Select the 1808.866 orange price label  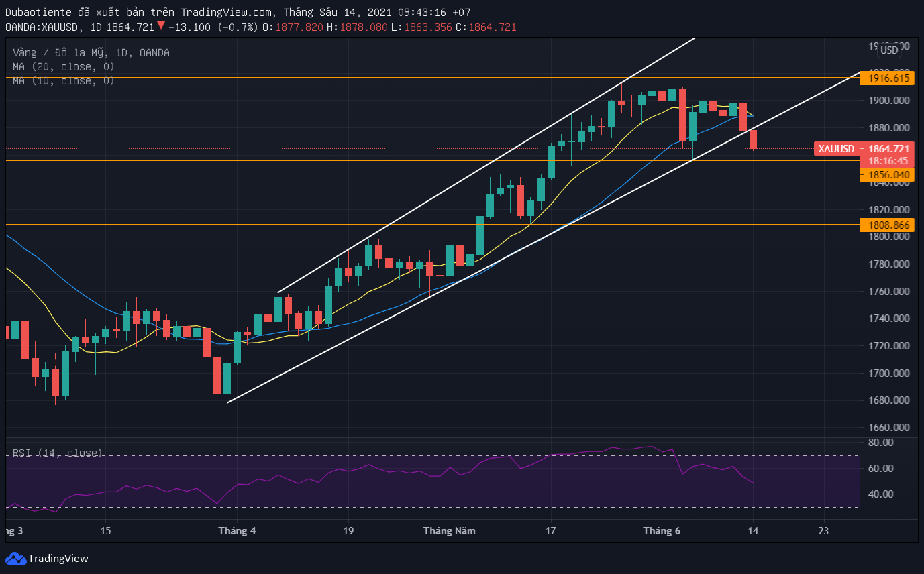888,225
